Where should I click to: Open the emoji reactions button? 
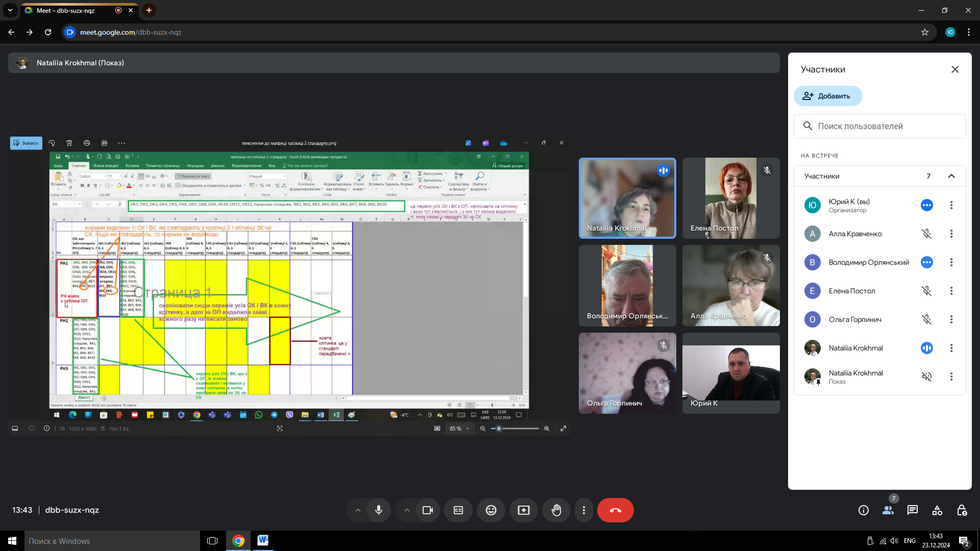[491, 510]
